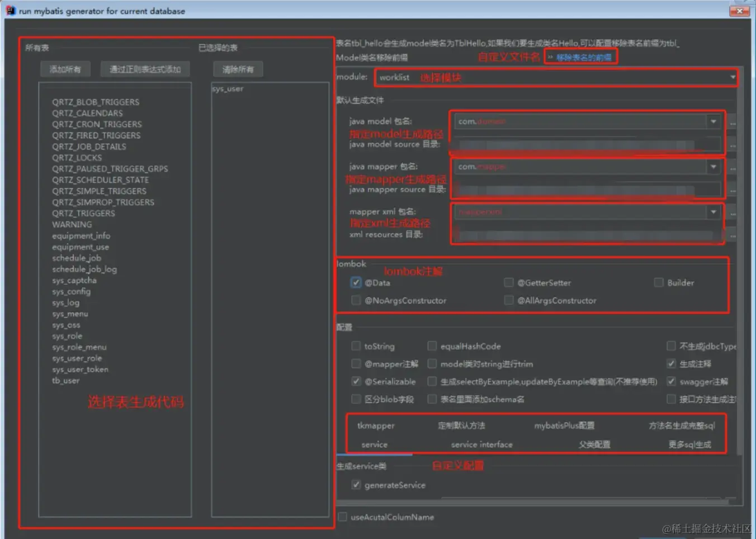The width and height of the screenshot is (756, 539).
Task: Enable the @NoArgsConstructor checkbox
Action: 356,300
